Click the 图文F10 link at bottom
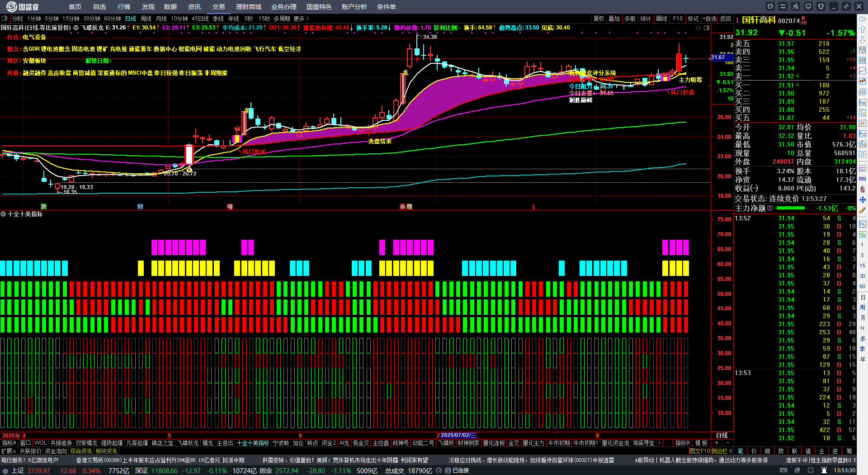Viewport: 868px width, 475px height. [700, 451]
